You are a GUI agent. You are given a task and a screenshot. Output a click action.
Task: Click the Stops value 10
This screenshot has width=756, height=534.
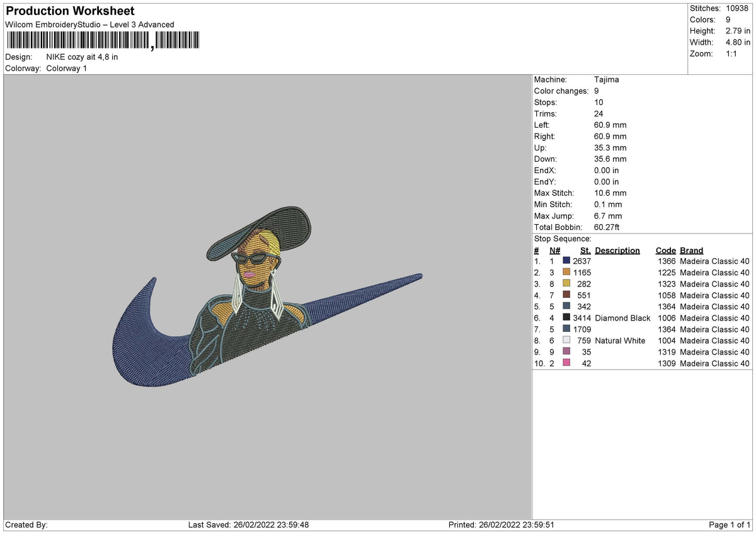[598, 103]
